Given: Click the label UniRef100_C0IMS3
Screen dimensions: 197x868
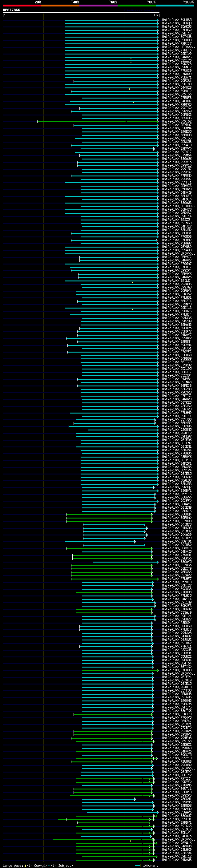Looking at the screenshot, I should [x=177, y=525].
